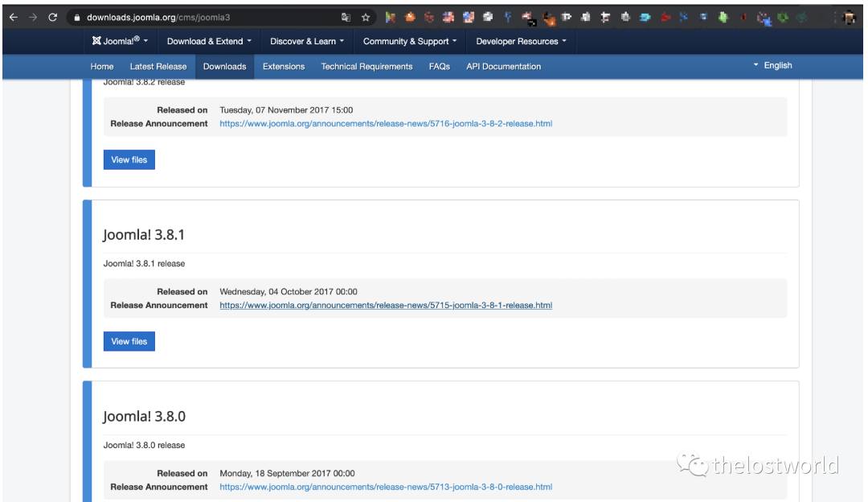This screenshot has height=502, width=868.
Task: Click the address bar showing downloads.joomla.org/cms/joomla3
Action: click(x=222, y=17)
